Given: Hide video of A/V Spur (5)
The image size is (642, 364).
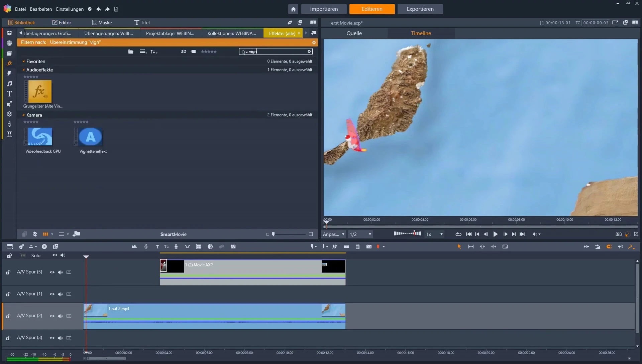Looking at the screenshot, I should [x=52, y=272].
